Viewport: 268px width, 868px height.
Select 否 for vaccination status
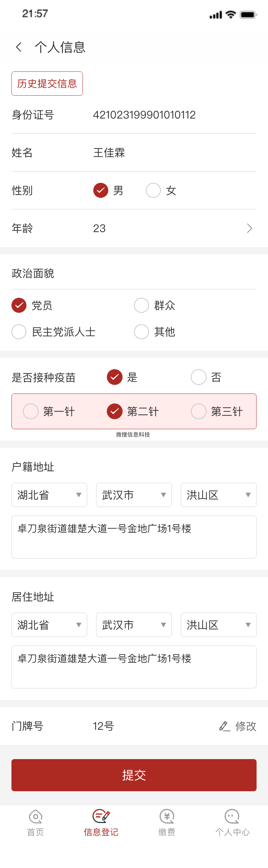coord(199,377)
